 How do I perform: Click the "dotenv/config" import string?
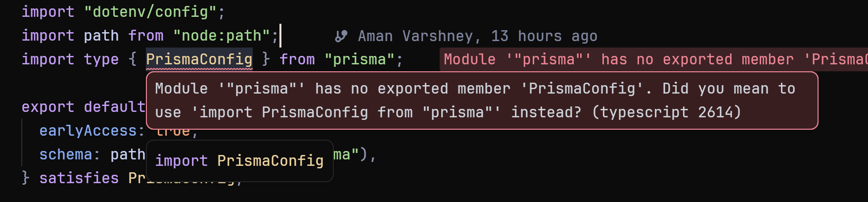tap(150, 12)
